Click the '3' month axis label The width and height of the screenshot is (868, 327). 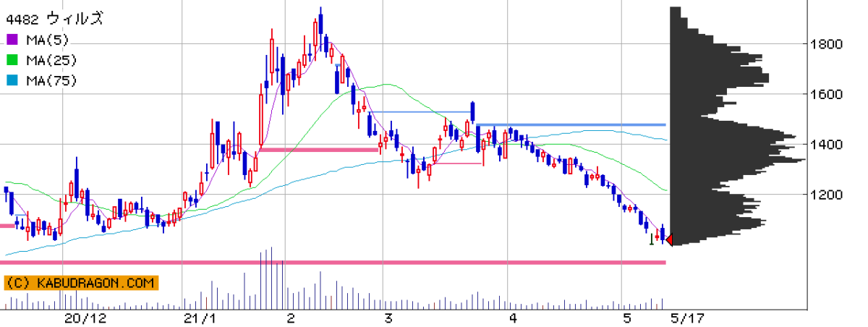point(388,318)
